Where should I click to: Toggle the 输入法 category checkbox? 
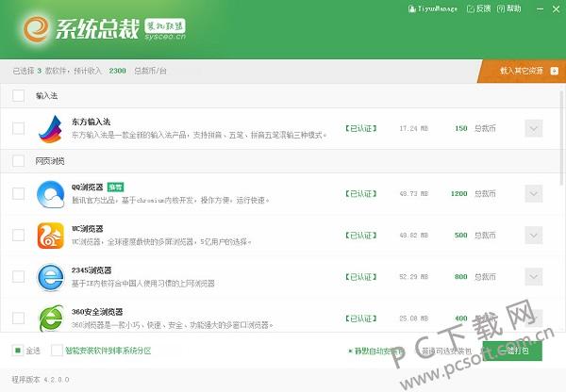click(18, 95)
